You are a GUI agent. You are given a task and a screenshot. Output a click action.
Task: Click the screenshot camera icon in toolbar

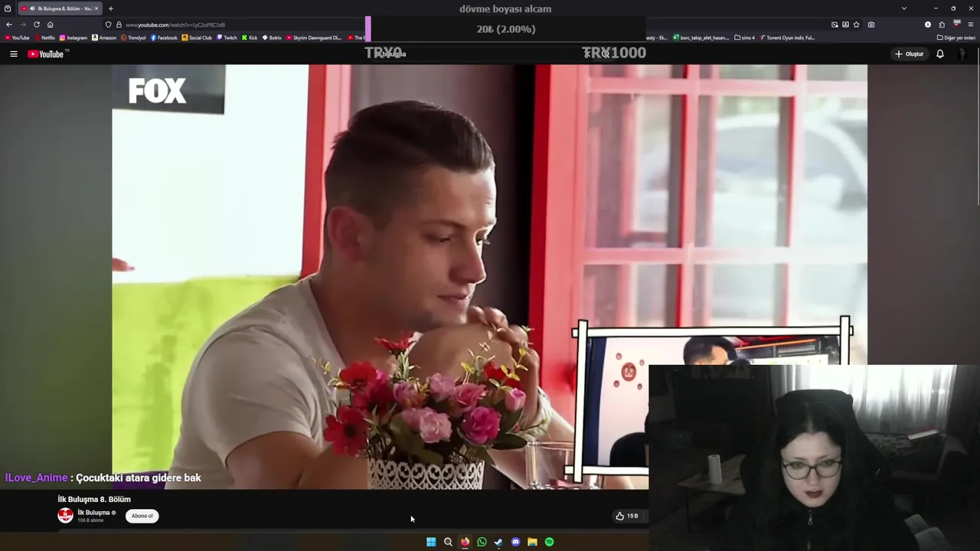[x=871, y=24]
